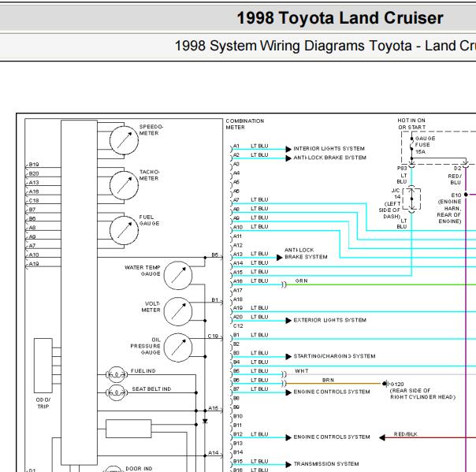Click the 'INTERIOR LIGHTS SYSTEM' label

click(x=329, y=149)
